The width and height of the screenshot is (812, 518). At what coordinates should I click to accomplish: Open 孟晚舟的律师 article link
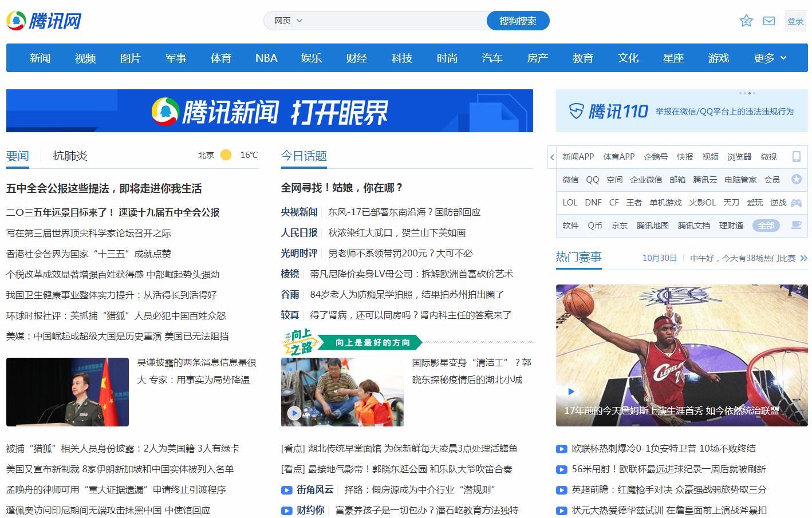tap(116, 490)
